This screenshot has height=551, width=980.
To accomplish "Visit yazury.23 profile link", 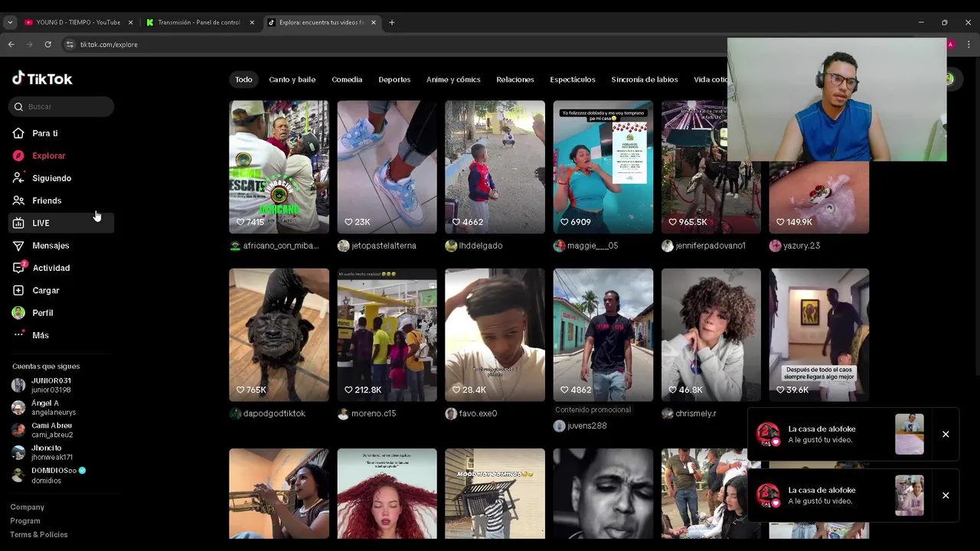I will click(795, 246).
